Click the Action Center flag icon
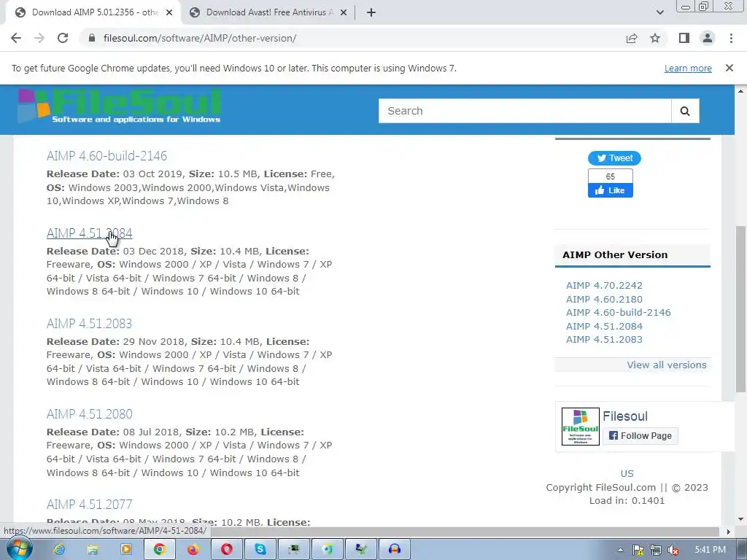Viewport: 747px width, 560px height. (x=638, y=550)
